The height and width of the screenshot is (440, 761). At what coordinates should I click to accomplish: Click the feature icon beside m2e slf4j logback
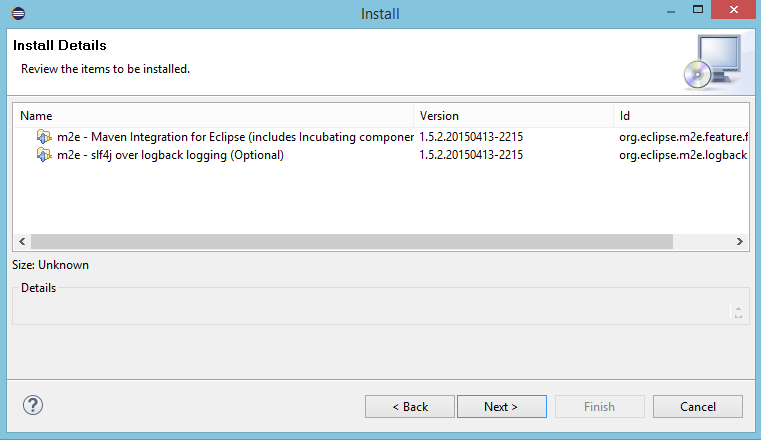[44, 155]
